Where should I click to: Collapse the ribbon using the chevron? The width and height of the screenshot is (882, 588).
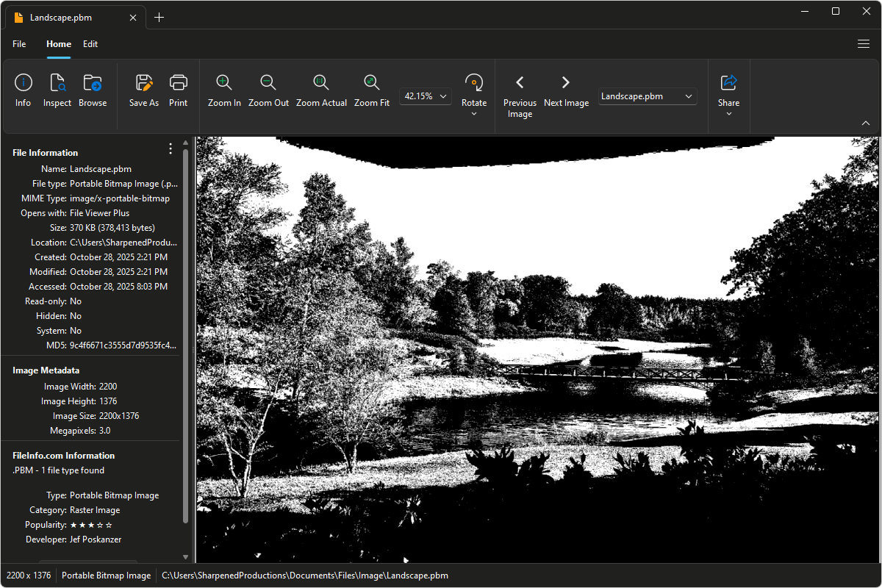point(865,123)
